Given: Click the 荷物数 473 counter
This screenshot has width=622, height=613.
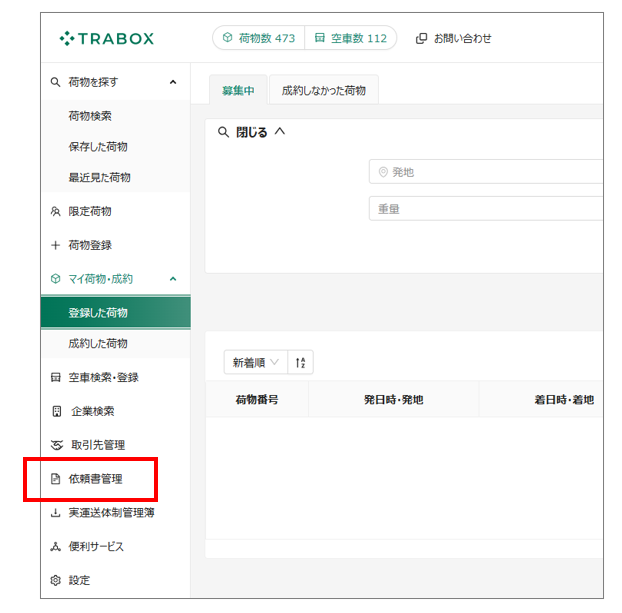Looking at the screenshot, I should 259,38.
